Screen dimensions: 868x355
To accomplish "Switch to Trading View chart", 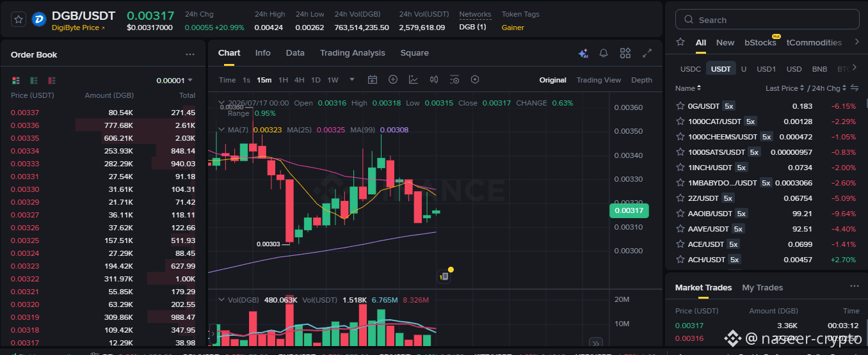I will pos(599,80).
